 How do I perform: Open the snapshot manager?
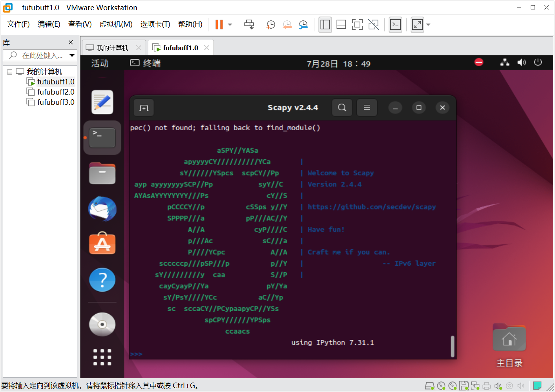[303, 25]
